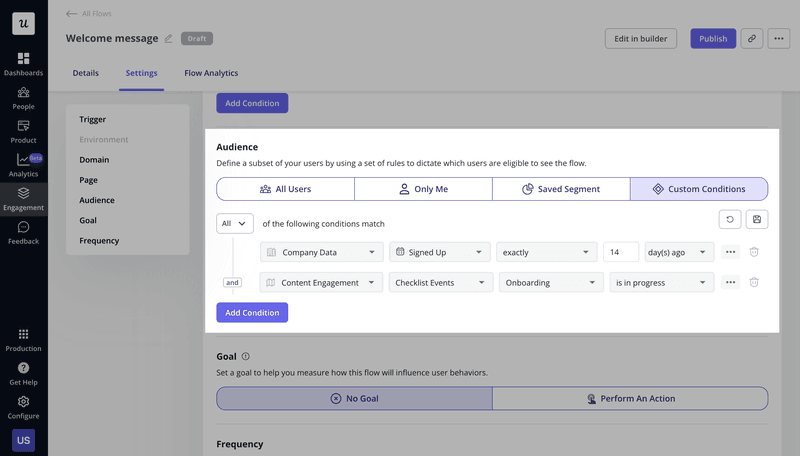Click the days value input field
The height and width of the screenshot is (456, 800).
click(x=620, y=253)
